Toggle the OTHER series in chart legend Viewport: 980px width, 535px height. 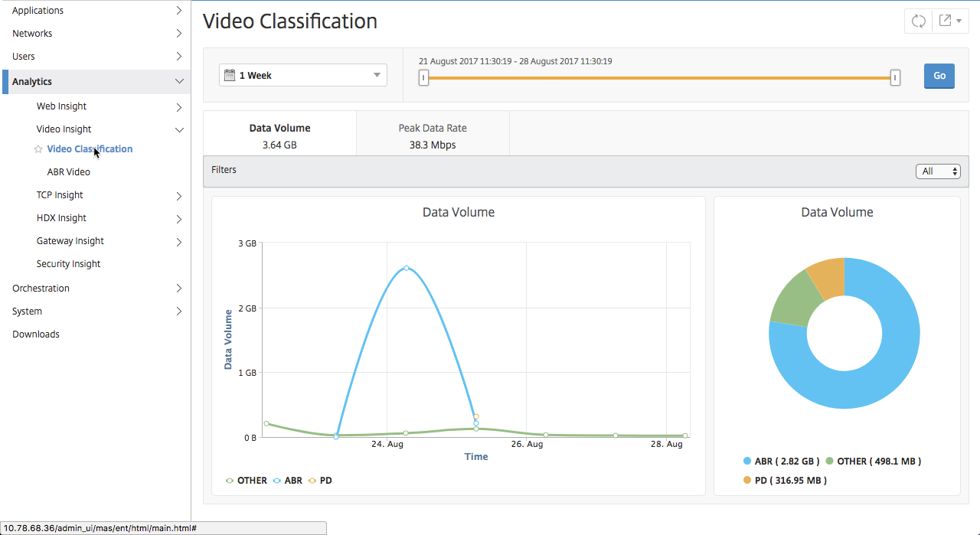[x=246, y=481]
